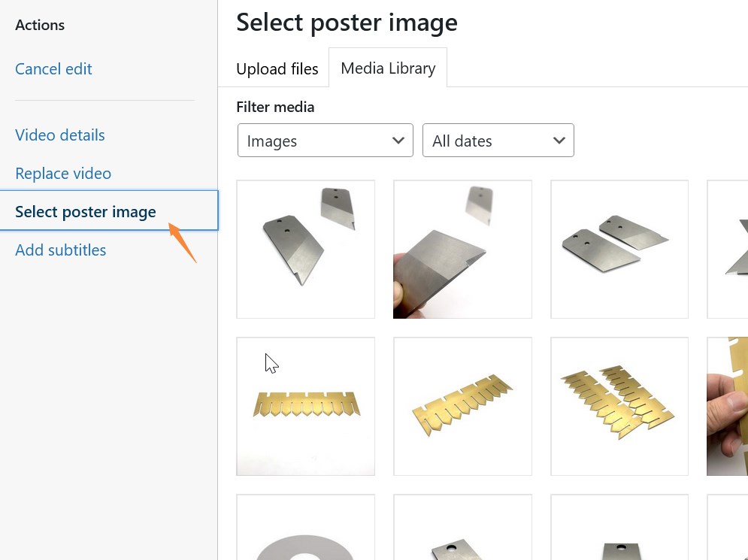
Task: Select the angled single gold serrated blade thumbnail
Action: pos(462,406)
